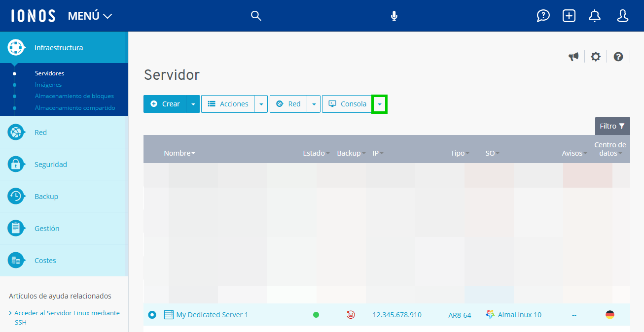644x332 pixels.
Task: Expand the MENÚ dropdown
Action: click(x=90, y=15)
